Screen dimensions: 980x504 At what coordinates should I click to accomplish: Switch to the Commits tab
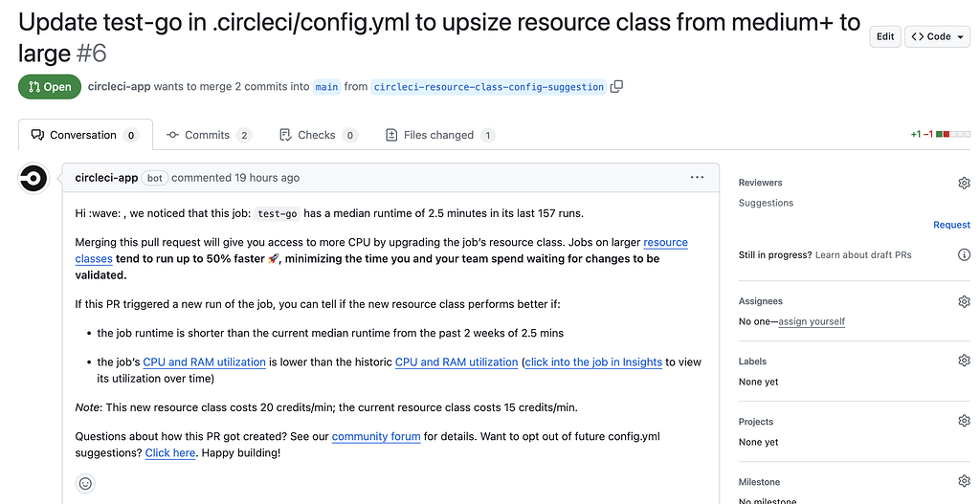(208, 135)
